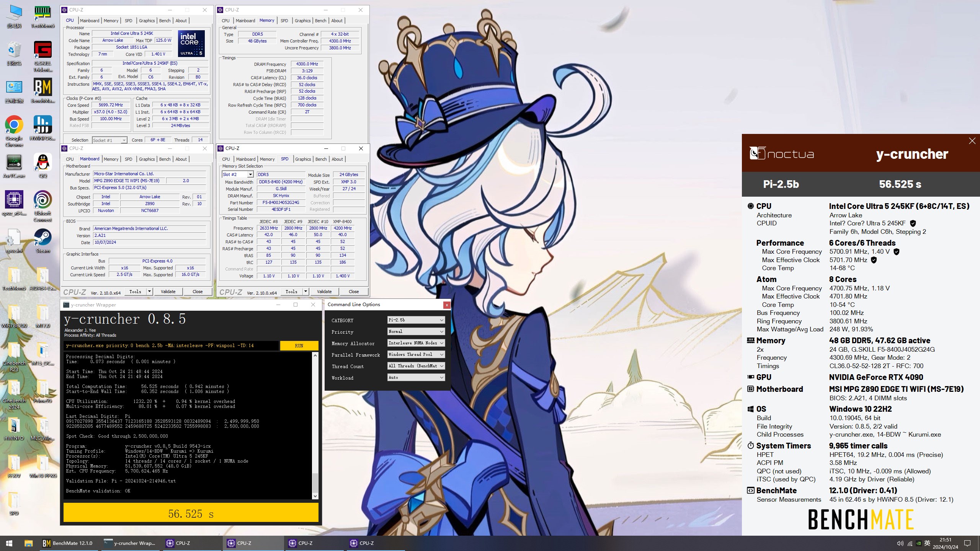Viewport: 980px width, 551px height.
Task: Open the SPD folder on desktop
Action: click(x=14, y=503)
